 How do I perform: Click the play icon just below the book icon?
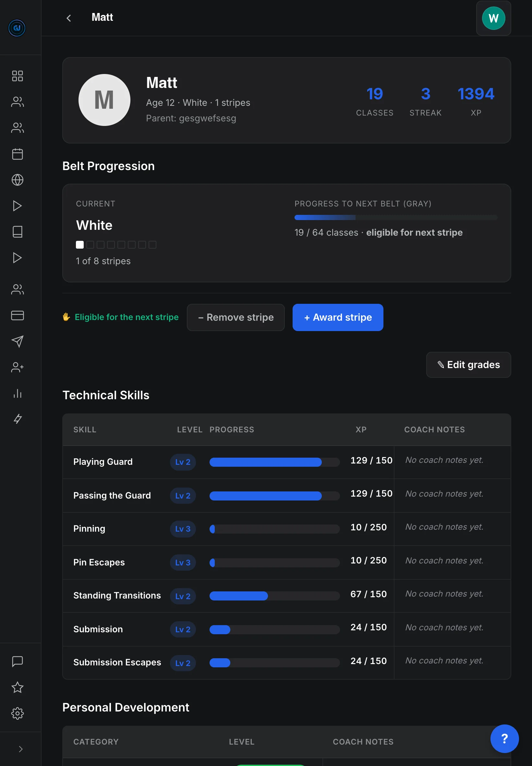[x=17, y=258]
